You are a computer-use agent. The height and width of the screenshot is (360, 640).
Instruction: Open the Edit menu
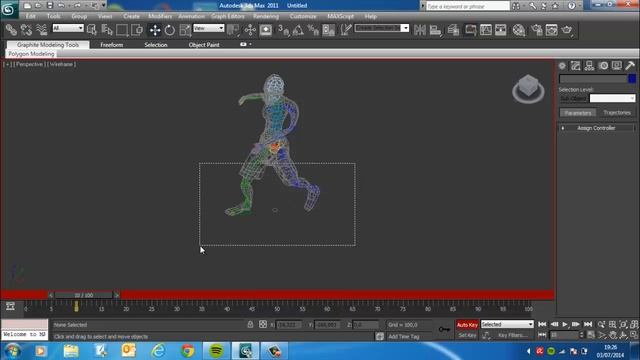pyautogui.click(x=30, y=16)
